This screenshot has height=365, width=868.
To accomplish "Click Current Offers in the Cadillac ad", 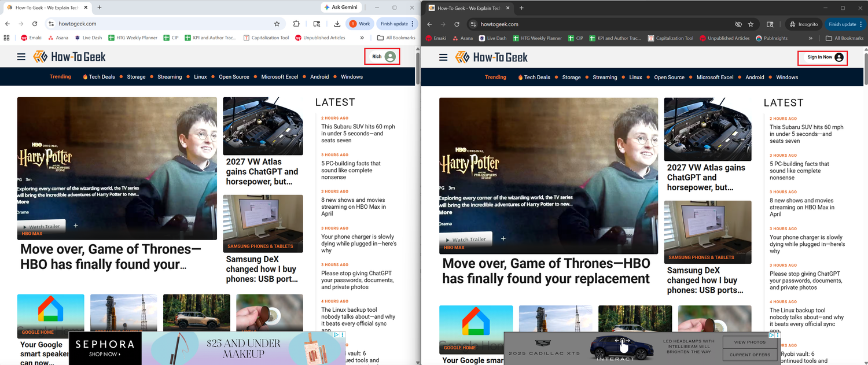I will coord(750,355).
